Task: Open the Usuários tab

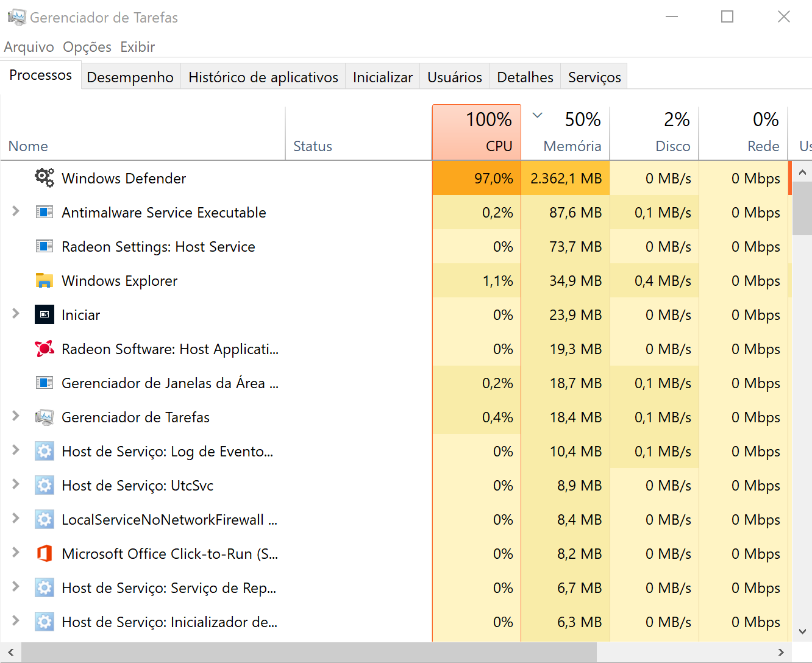Action: [455, 77]
